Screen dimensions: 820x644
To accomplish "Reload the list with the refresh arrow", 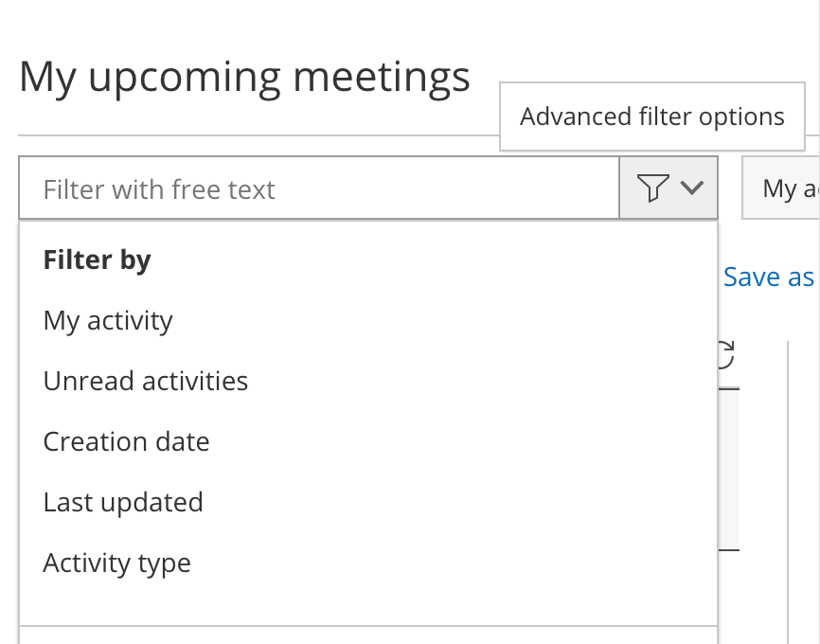I will click(723, 355).
